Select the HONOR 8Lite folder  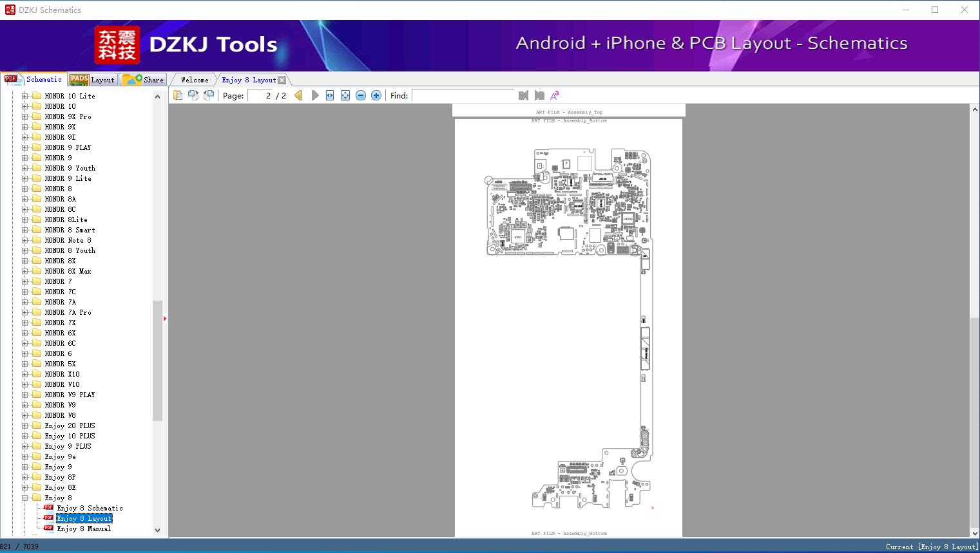[x=66, y=220]
